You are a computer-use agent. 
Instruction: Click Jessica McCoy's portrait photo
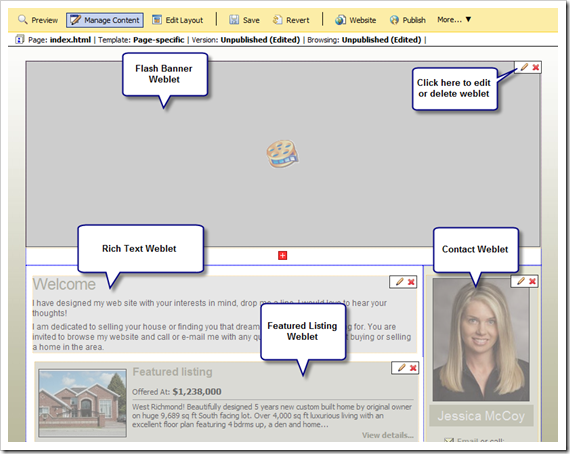click(x=481, y=340)
